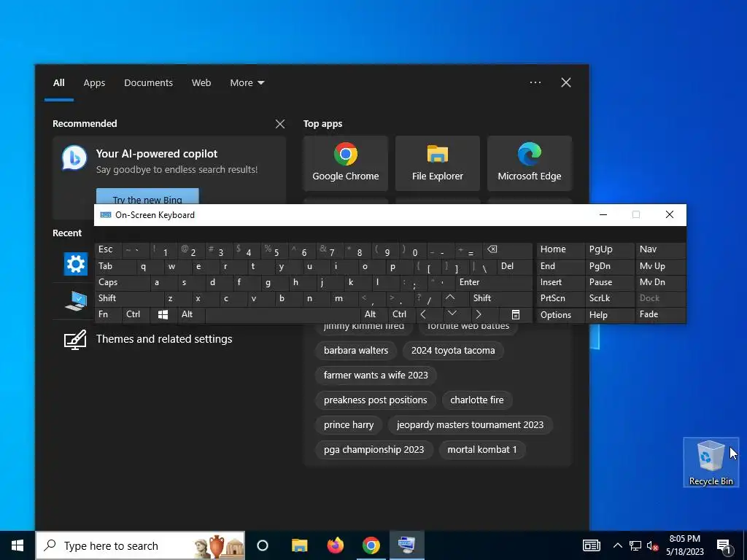Toggle the right Alt key
Image resolution: width=747 pixels, height=560 pixels.
click(374, 314)
